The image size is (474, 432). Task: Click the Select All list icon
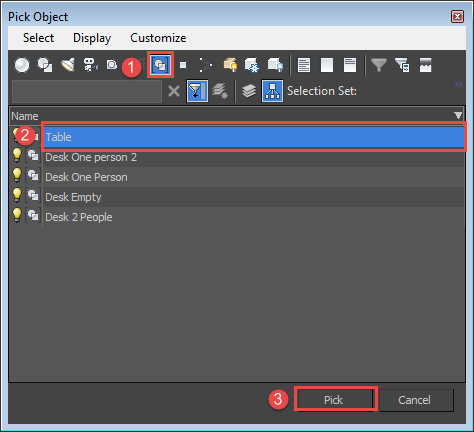tap(304, 65)
